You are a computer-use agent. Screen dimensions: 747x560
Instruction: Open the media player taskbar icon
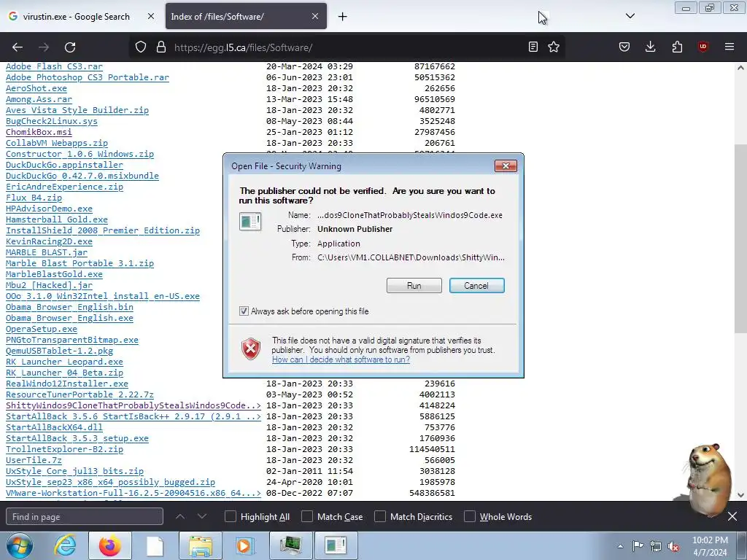coord(245,545)
